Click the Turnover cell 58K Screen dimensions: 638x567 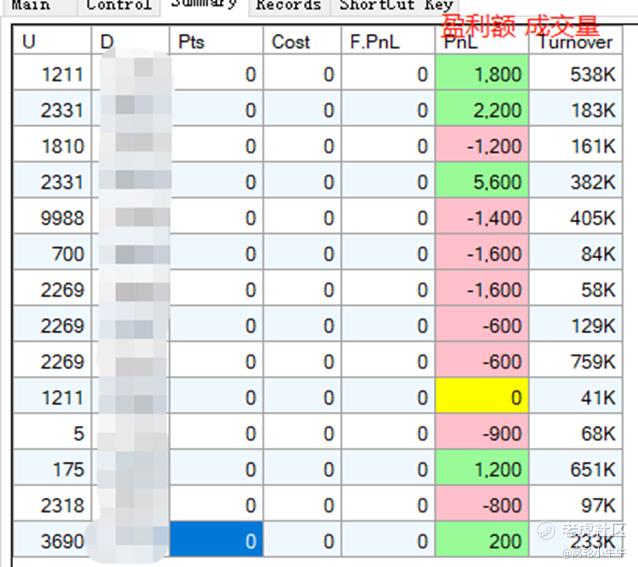[x=575, y=288]
